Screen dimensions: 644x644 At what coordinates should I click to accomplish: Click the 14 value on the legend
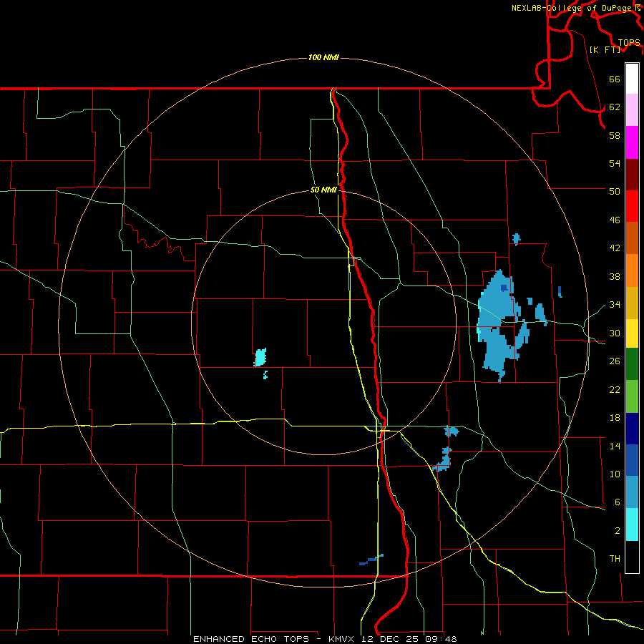[x=615, y=446]
